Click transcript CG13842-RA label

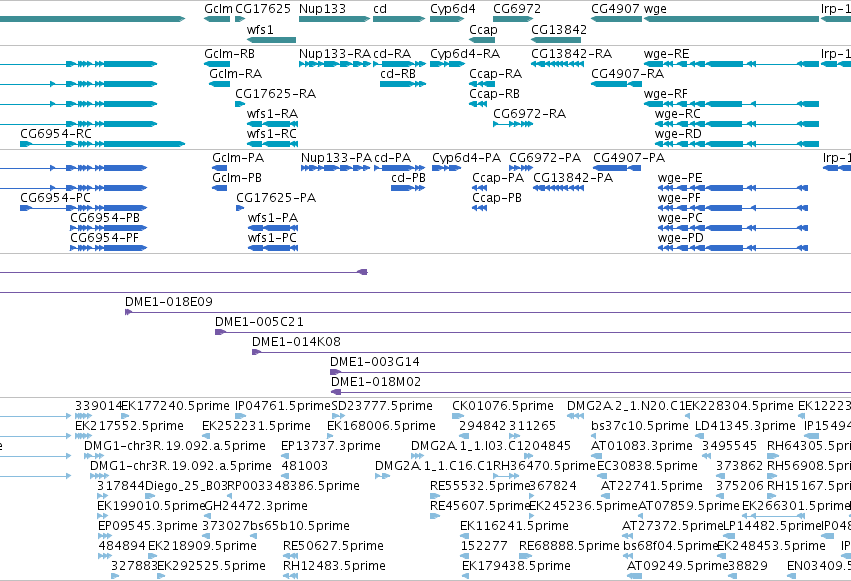(x=571, y=54)
